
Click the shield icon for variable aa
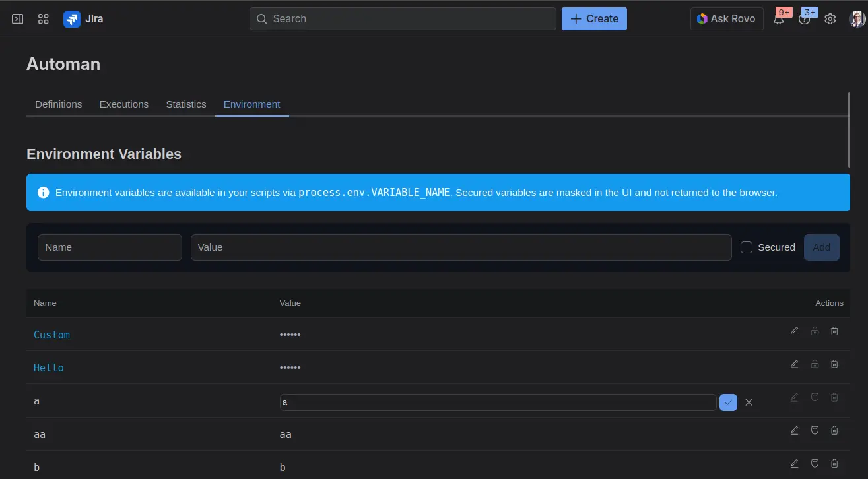point(815,430)
